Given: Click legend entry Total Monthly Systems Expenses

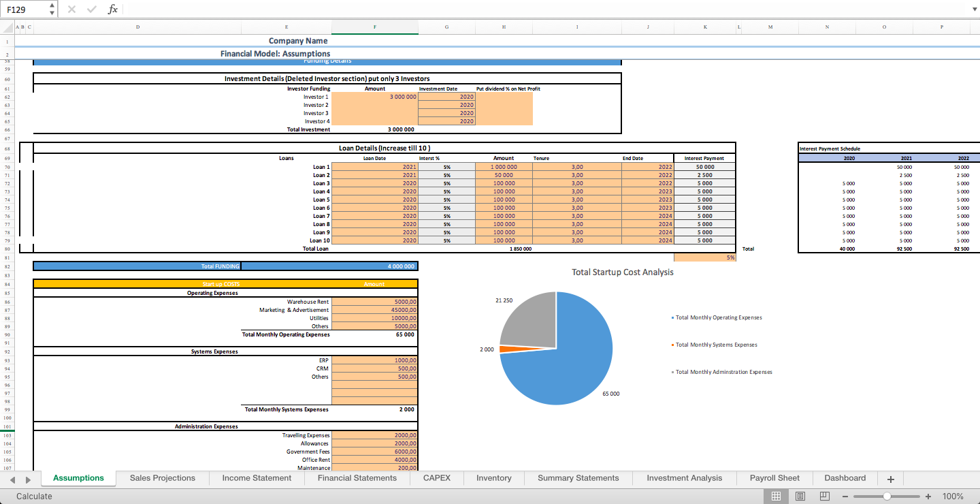Looking at the screenshot, I should coord(715,345).
